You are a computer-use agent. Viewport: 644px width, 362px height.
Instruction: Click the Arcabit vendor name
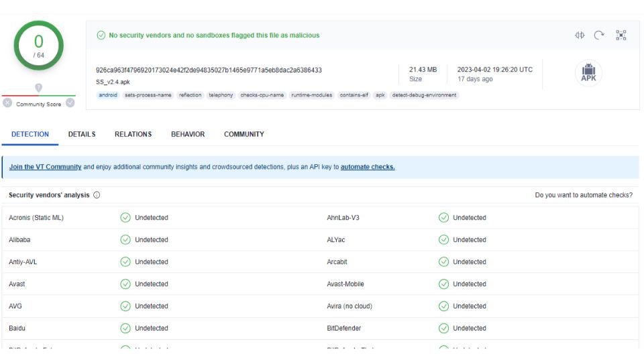pos(337,262)
